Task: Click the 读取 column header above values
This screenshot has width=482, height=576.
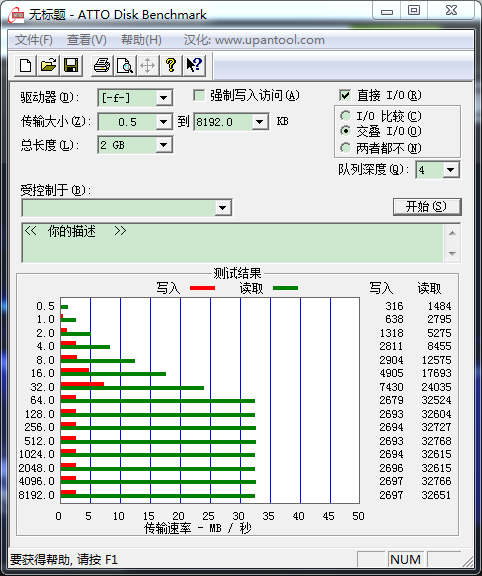Action: click(x=429, y=288)
